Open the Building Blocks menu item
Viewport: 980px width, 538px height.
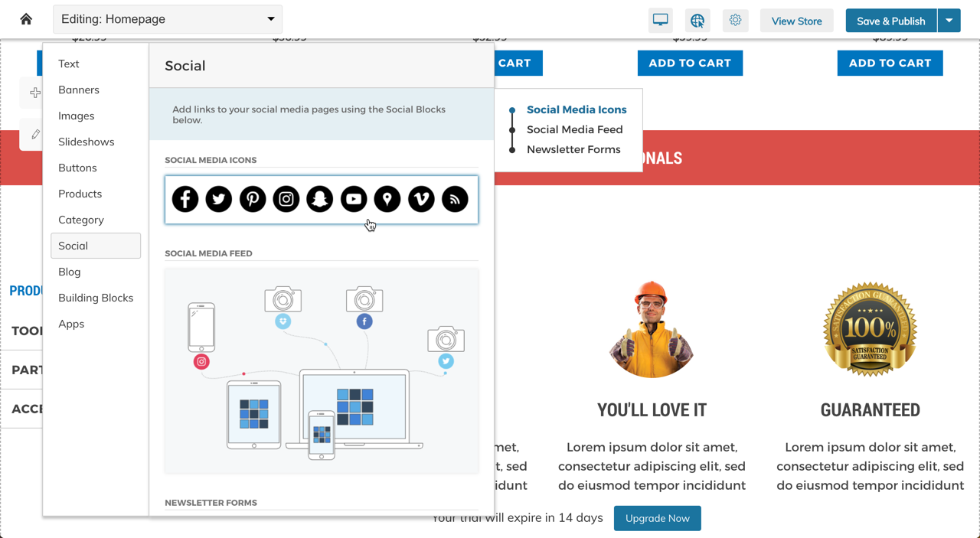(x=96, y=298)
